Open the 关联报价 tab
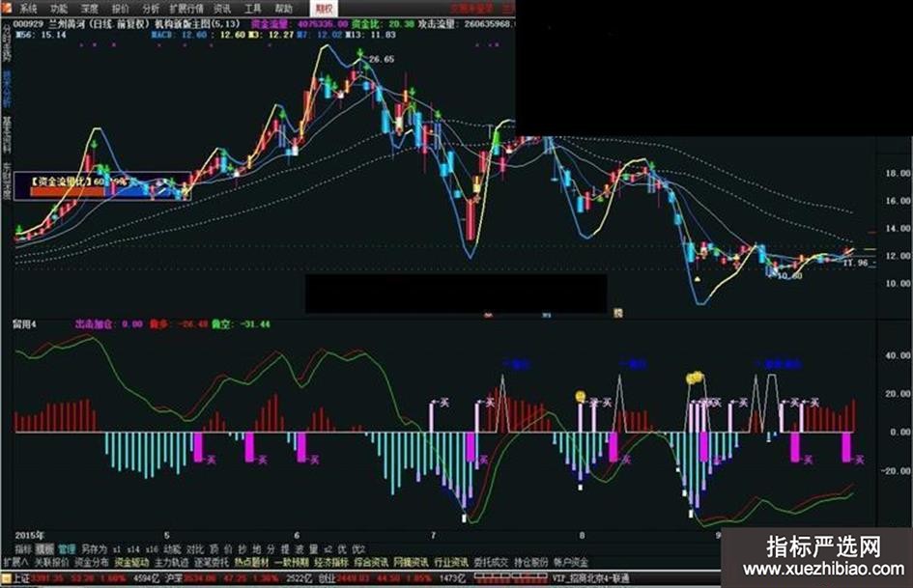The width and height of the screenshot is (913, 588). point(51,562)
